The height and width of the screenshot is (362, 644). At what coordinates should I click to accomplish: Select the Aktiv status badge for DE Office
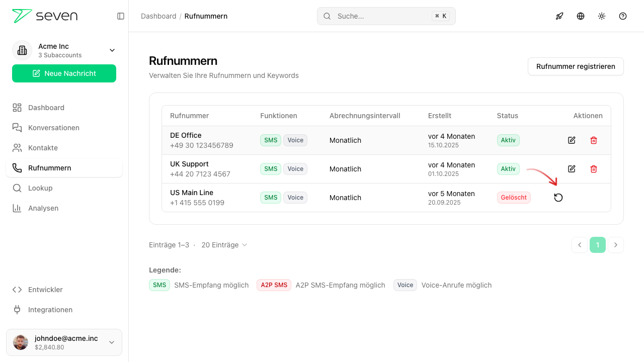[x=508, y=140]
